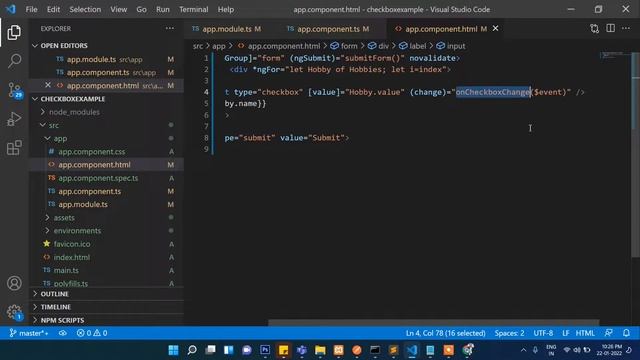The image size is (640, 360).
Task: Open Windows Start button on taskbar
Action: (173, 350)
